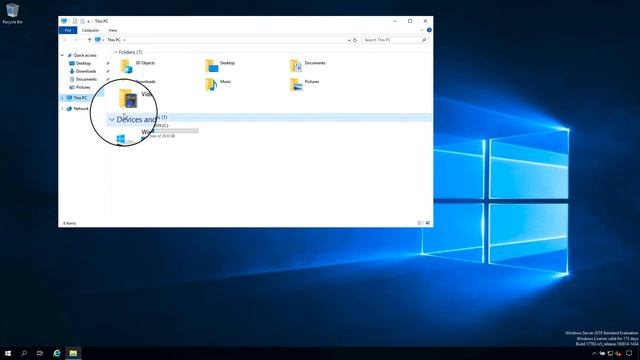Click the network icon in system tray
Screen dimensions: 640x360
click(610, 353)
